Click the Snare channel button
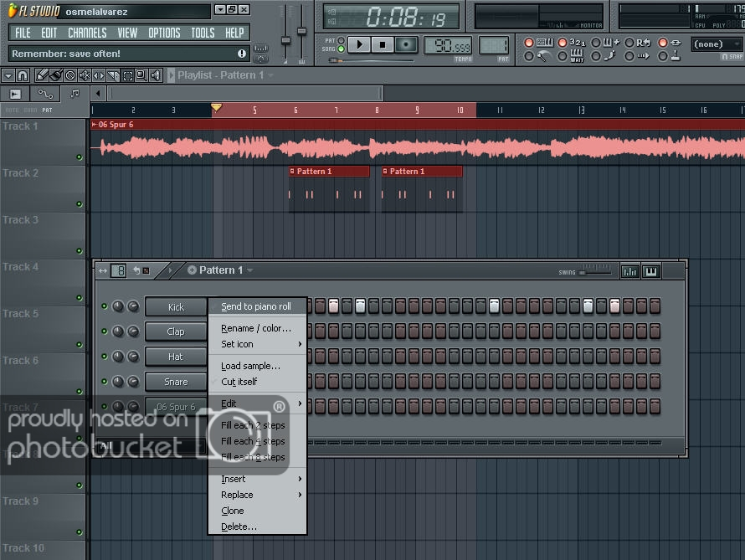 [176, 382]
